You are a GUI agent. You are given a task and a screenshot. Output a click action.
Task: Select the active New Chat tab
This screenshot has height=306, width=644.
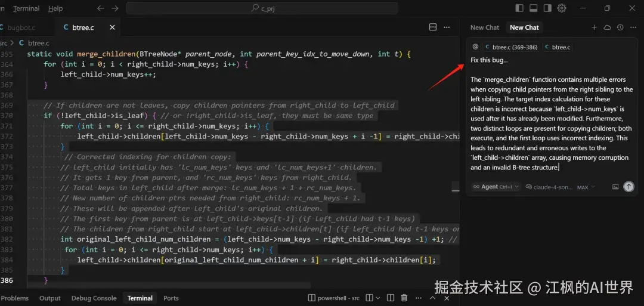point(524,27)
